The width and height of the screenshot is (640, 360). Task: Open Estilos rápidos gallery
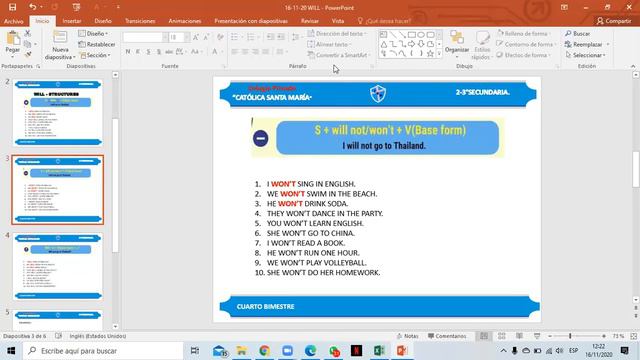482,45
